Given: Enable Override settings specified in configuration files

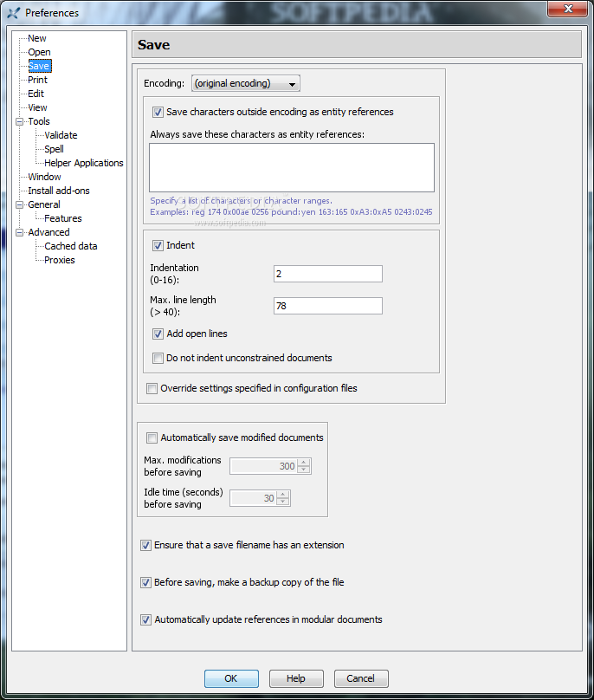Looking at the screenshot, I should point(152,388).
